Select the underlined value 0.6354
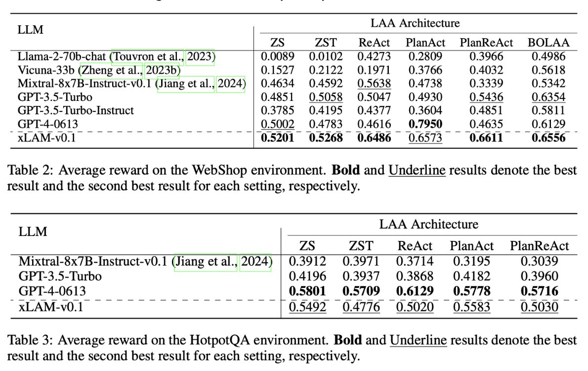Image resolution: width=588 pixels, height=371 pixels. [548, 97]
